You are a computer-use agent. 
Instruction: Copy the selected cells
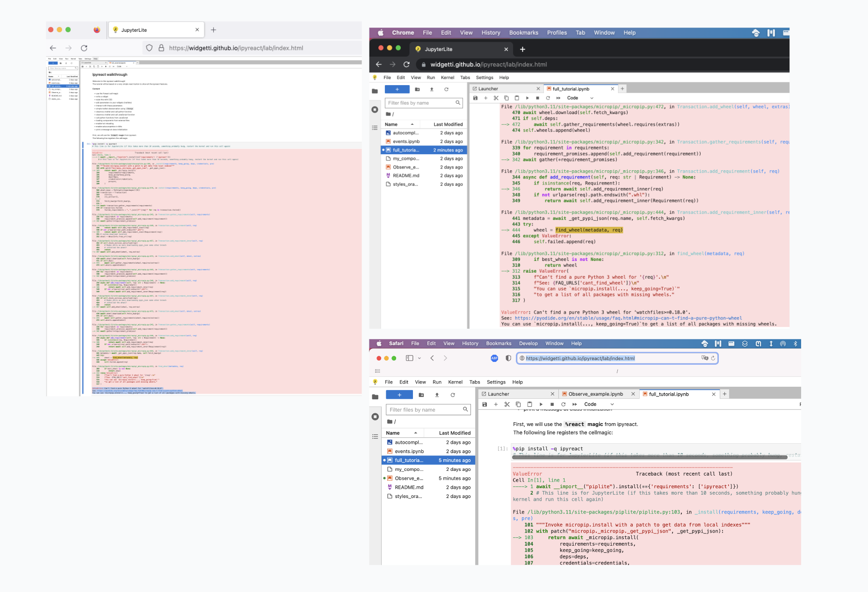click(x=506, y=98)
